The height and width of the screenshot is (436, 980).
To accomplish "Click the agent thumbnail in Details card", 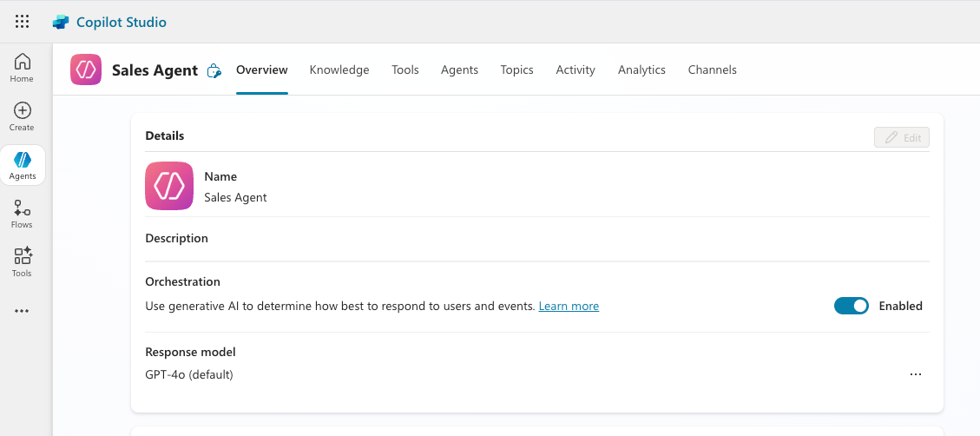I will 169,186.
